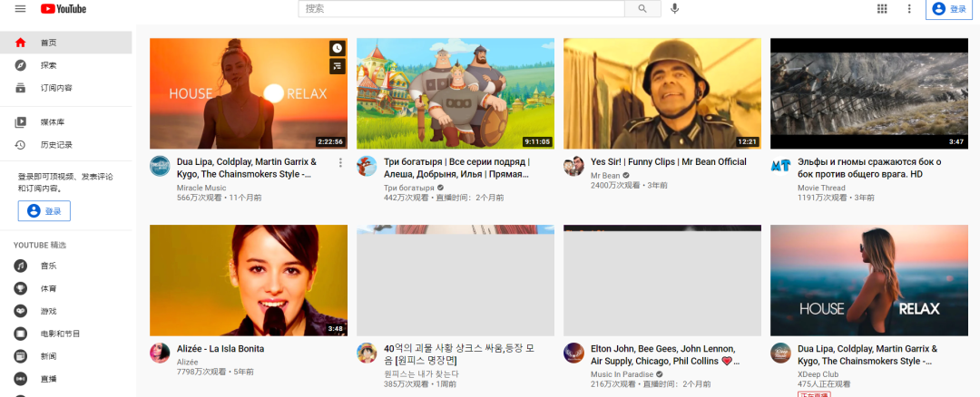
Task: Open title 'Эльфы и гномы сражаются бок о бок'
Action: coord(869,168)
